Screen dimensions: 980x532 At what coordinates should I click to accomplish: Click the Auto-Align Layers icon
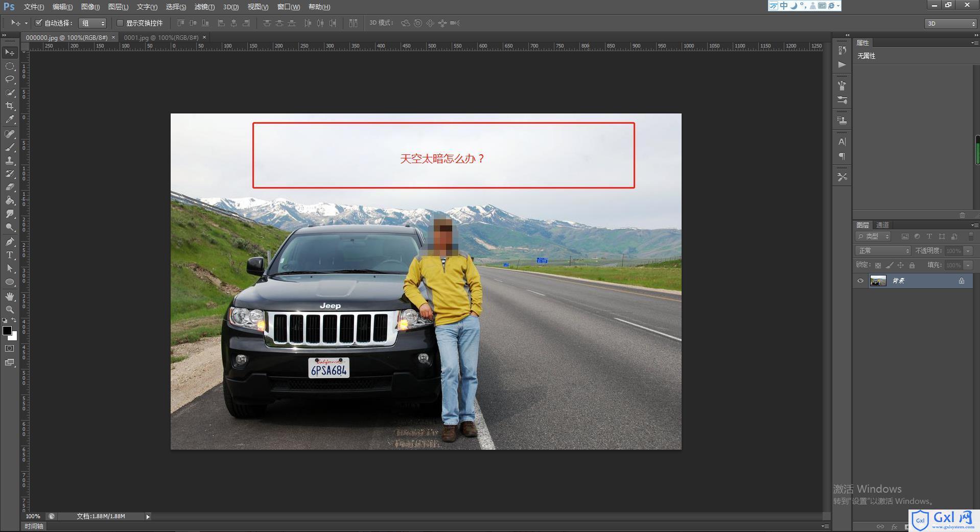tap(353, 23)
